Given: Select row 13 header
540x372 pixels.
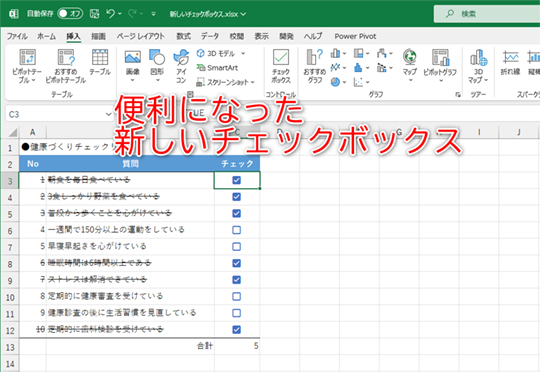Looking at the screenshot, I should coord(10,347).
